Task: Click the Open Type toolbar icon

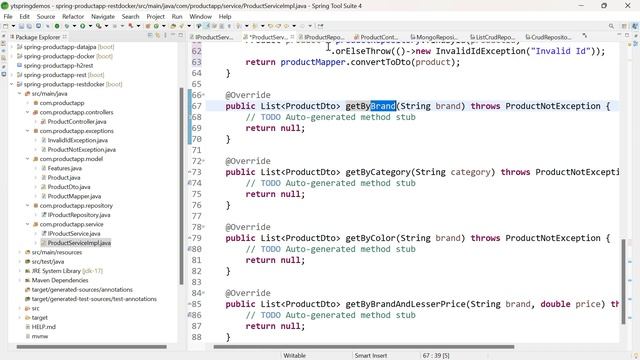Action: pyautogui.click(x=173, y=26)
